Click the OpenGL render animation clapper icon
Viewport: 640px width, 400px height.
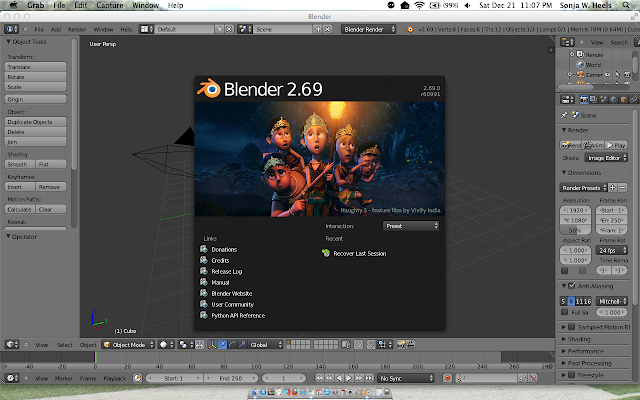(411, 344)
